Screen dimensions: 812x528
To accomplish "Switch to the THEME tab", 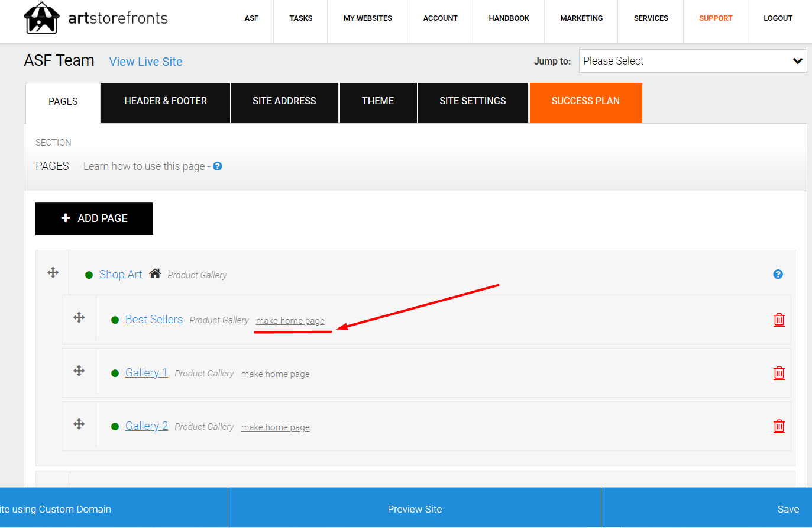I will (x=378, y=102).
